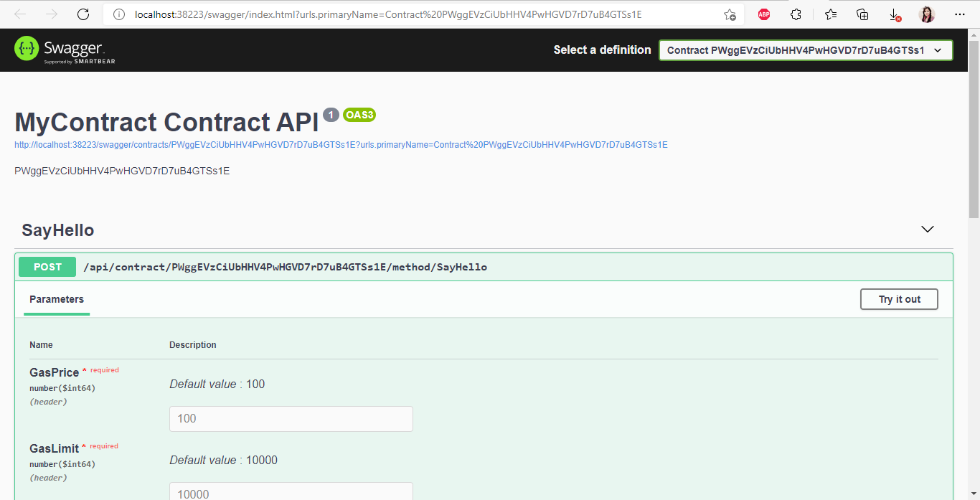
Task: Open the contract OpenAPI spec link
Action: pyautogui.click(x=340, y=144)
